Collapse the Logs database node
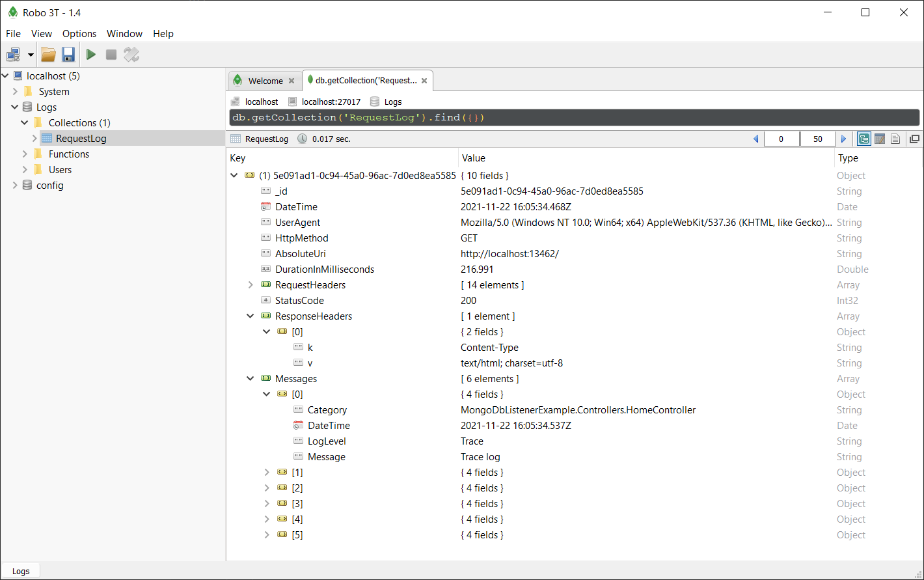The height and width of the screenshot is (580, 924). (x=15, y=107)
